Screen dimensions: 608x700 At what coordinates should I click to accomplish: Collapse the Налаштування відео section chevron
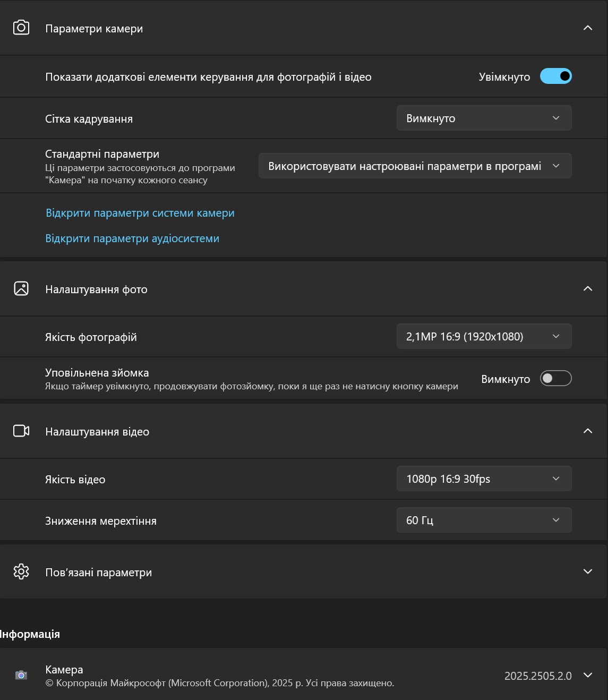coord(588,431)
